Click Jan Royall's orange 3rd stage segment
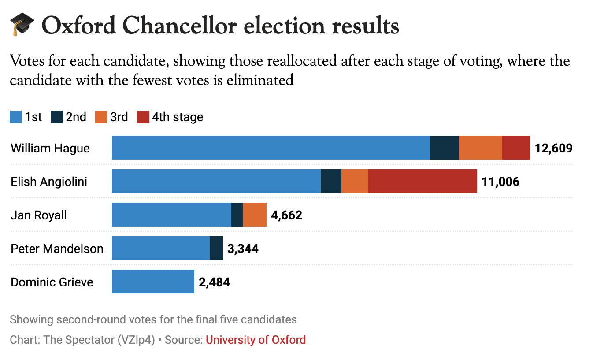Image resolution: width=593 pixels, height=364 pixels. [x=255, y=215]
